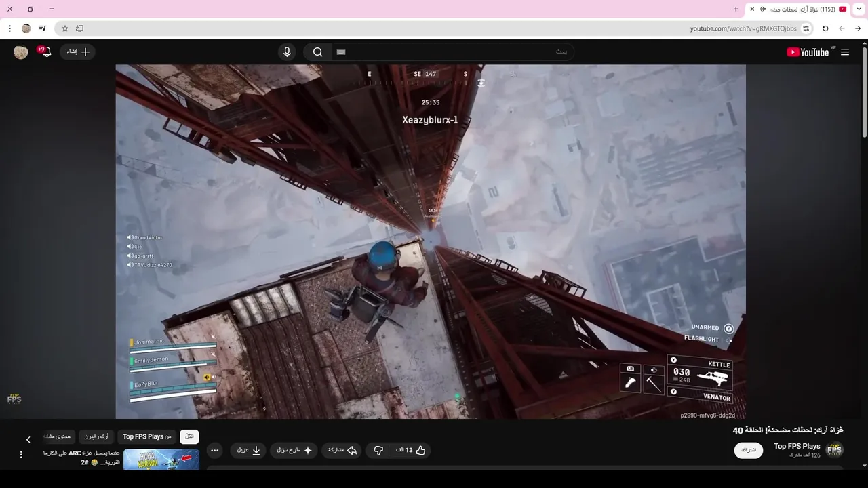The width and height of the screenshot is (868, 488).
Task: Share the video via مشاركة button
Action: pyautogui.click(x=342, y=450)
